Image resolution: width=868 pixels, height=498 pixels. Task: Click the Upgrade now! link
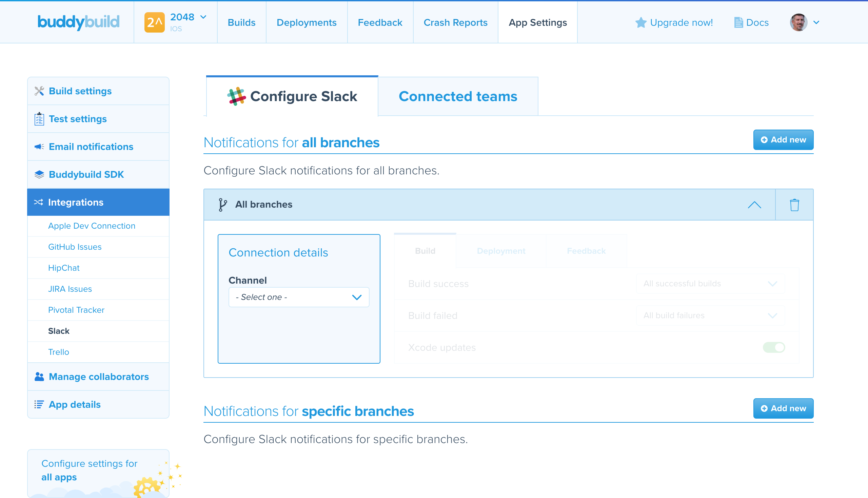click(681, 23)
